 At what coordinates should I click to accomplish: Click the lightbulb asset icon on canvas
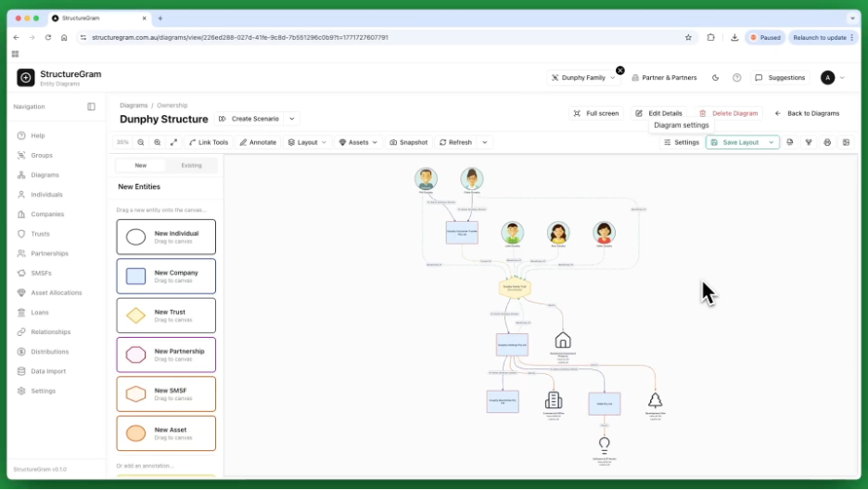[604, 445]
